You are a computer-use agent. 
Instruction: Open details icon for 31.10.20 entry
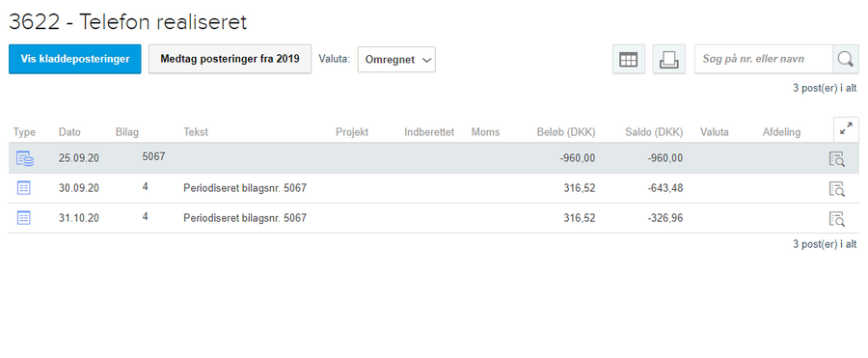click(837, 218)
